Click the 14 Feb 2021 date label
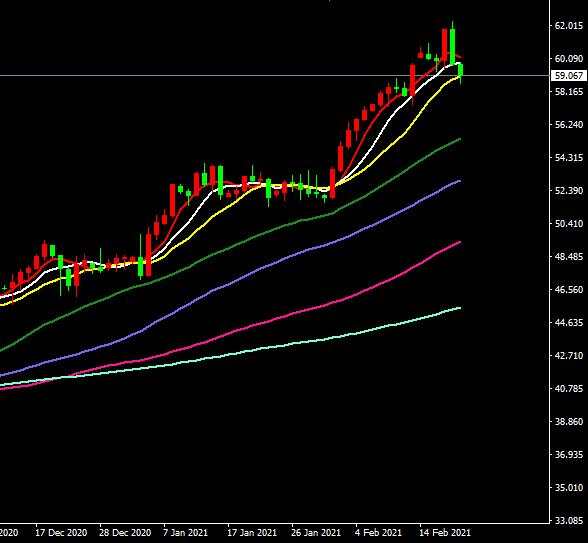This screenshot has width=588, height=543. (444, 532)
